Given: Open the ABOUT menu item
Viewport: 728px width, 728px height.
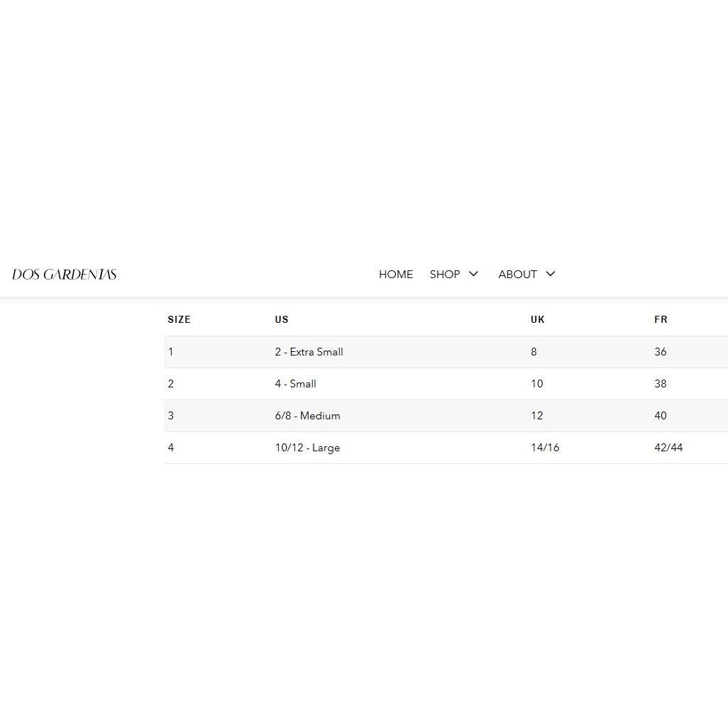Looking at the screenshot, I should [517, 275].
